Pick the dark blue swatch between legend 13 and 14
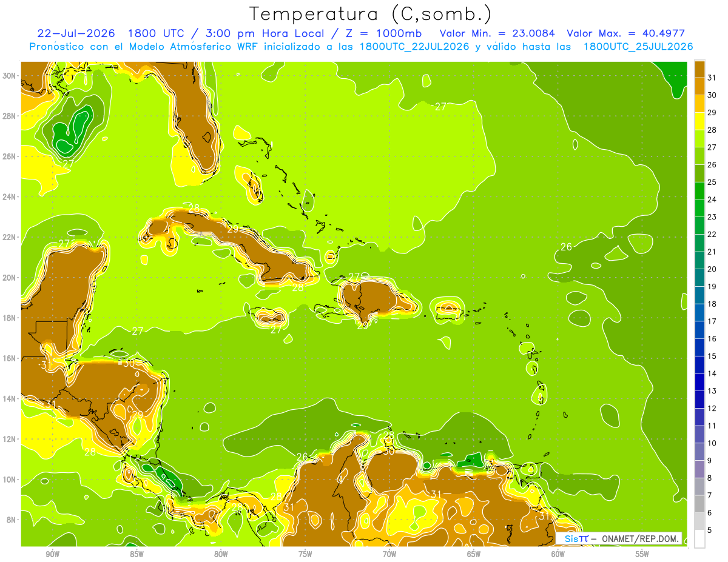Viewport: 728px width, 562px height. [x=699, y=382]
